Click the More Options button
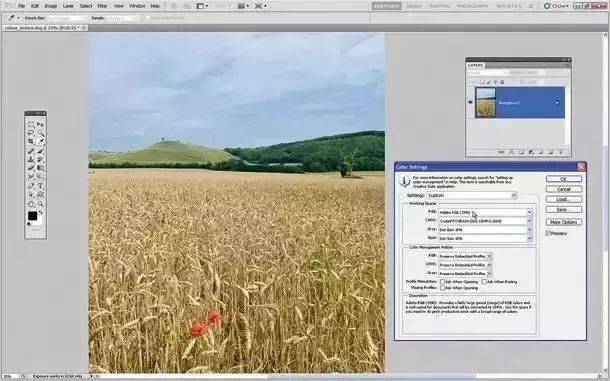The image size is (610, 381). [x=564, y=222]
